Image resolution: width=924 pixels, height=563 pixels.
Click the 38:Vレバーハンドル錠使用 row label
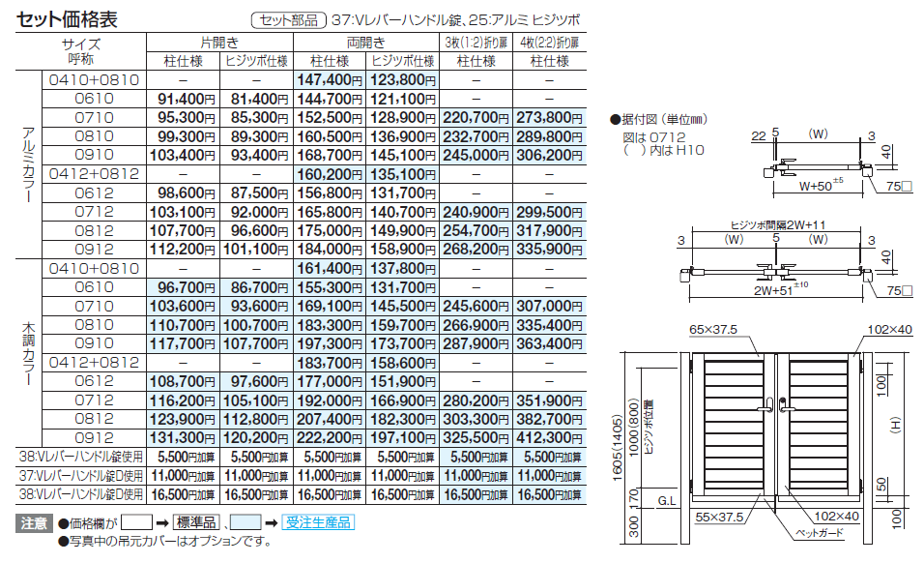tap(81, 457)
